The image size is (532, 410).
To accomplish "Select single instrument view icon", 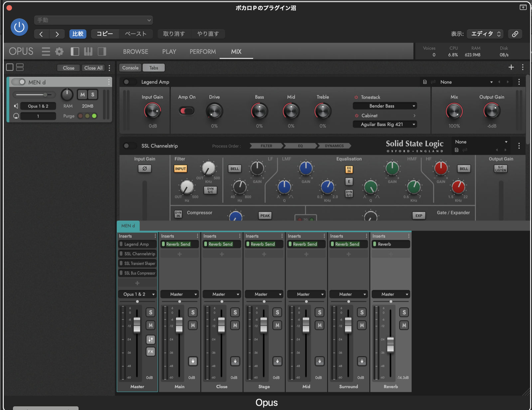I will [x=10, y=67].
